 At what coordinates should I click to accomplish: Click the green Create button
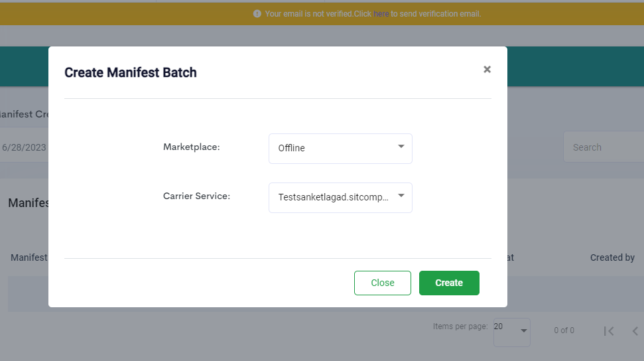pyautogui.click(x=449, y=283)
